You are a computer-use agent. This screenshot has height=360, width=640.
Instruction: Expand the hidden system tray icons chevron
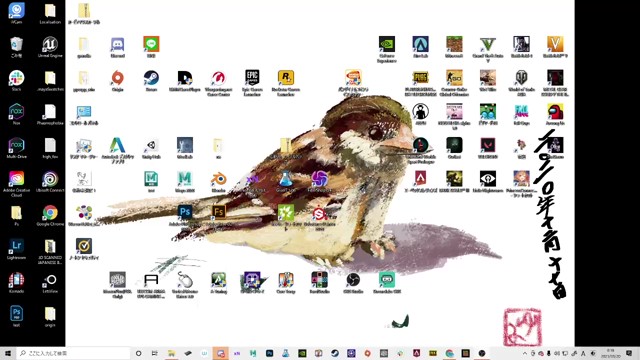pyautogui.click(x=525, y=353)
